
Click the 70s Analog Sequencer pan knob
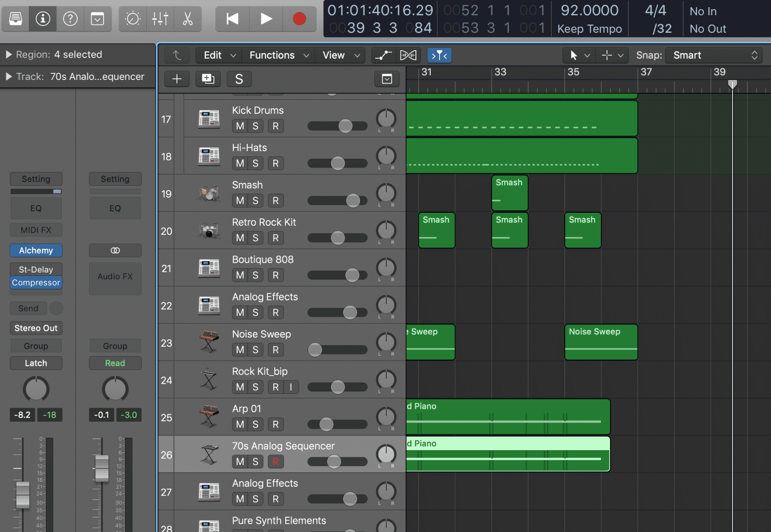point(386,454)
